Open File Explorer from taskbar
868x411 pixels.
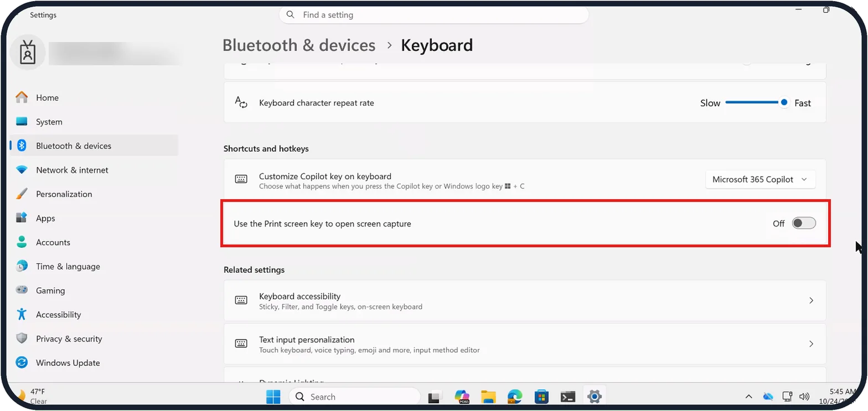tap(488, 397)
